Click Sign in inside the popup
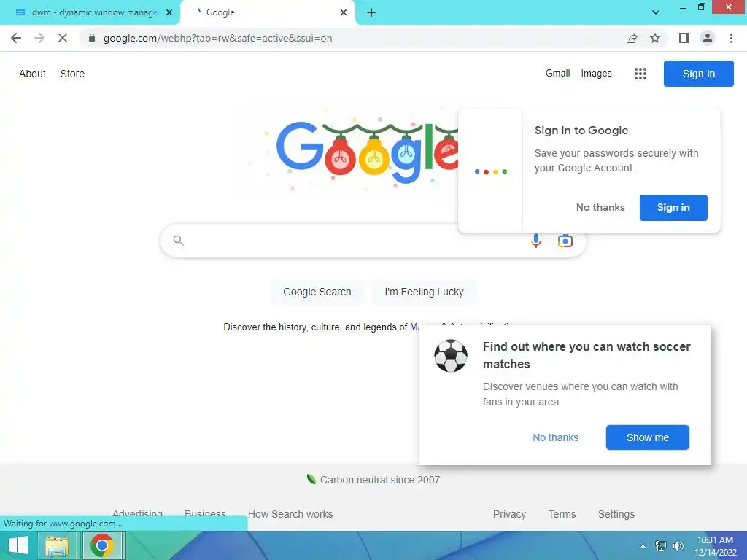Screen dimensions: 747x560 pos(673,208)
